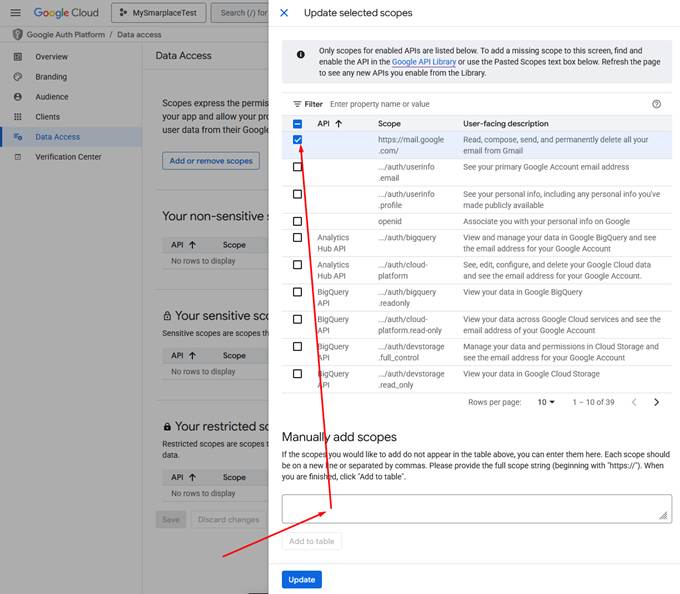Close the Update selected scopes panel
This screenshot has height=594, width=680.
pyautogui.click(x=284, y=13)
